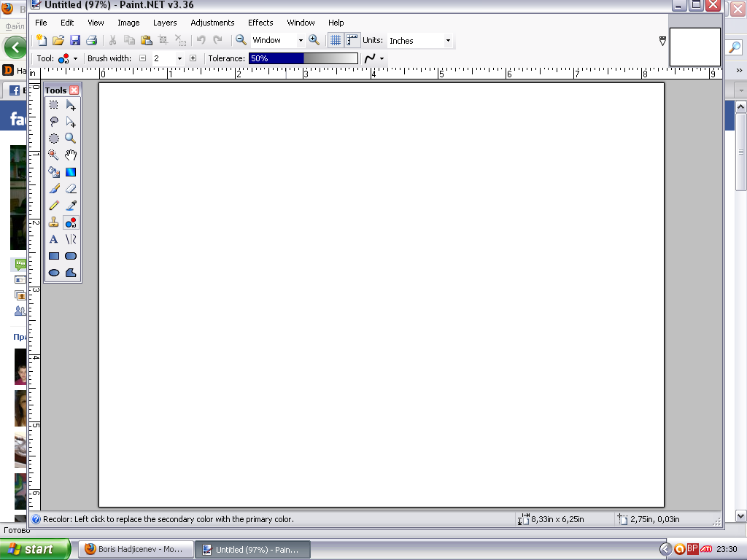The image size is (747, 560).
Task: Click the Open file folder icon
Action: click(x=58, y=41)
